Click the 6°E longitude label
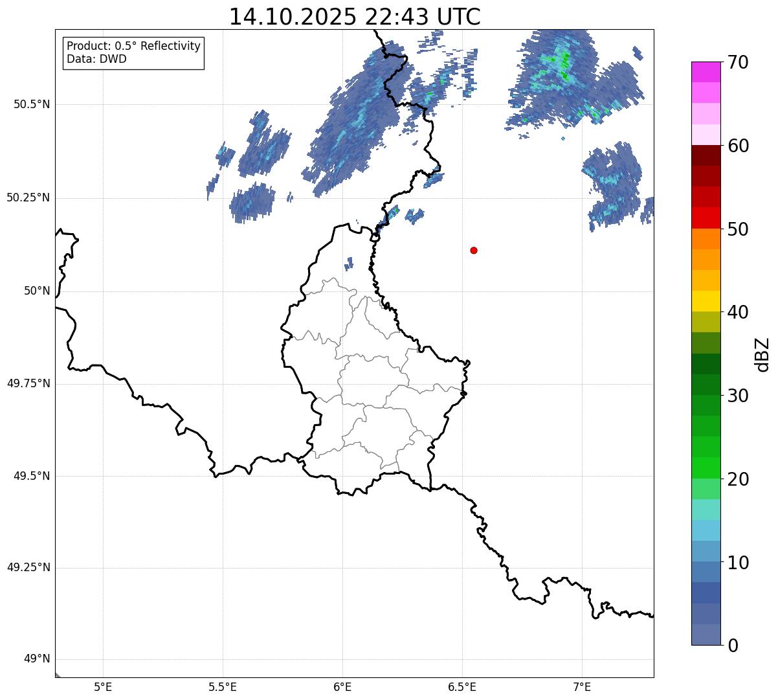 pyautogui.click(x=342, y=687)
